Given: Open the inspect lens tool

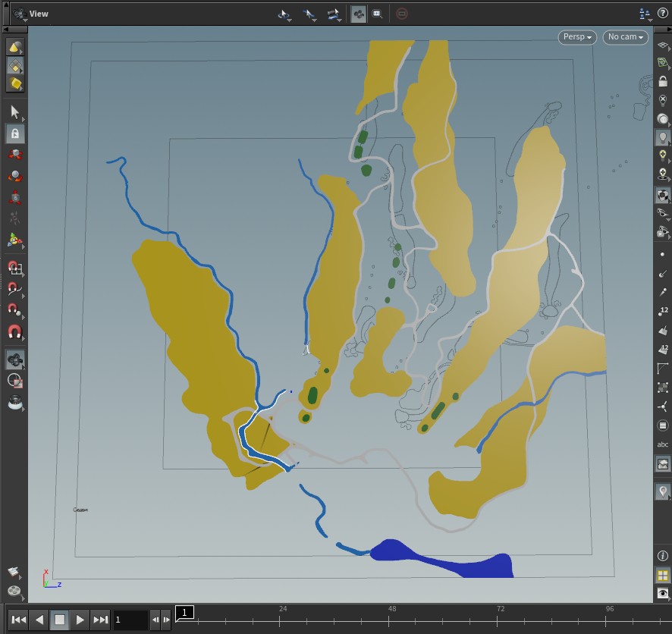Looking at the screenshot, I should tap(15, 402).
